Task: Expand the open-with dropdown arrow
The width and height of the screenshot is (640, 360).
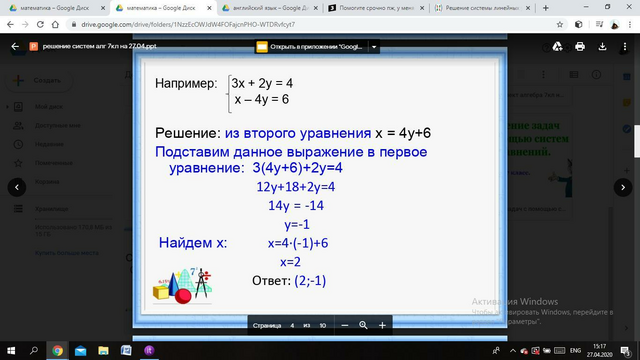Action: (x=374, y=47)
